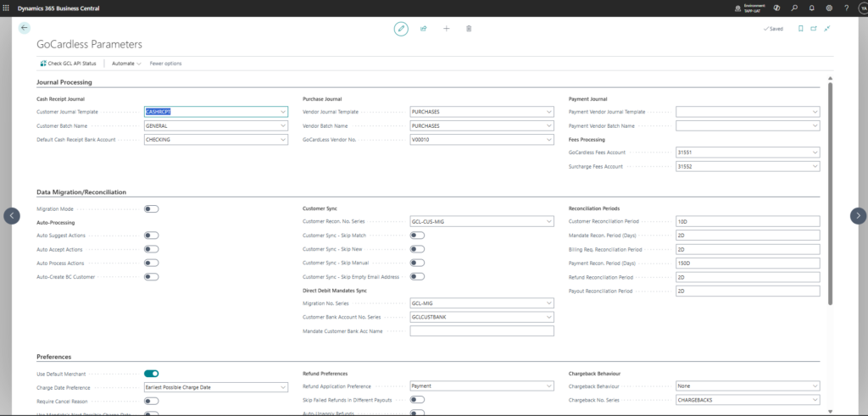Open Refund Application Preference dropdown
This screenshot has width=868, height=416.
click(x=548, y=386)
